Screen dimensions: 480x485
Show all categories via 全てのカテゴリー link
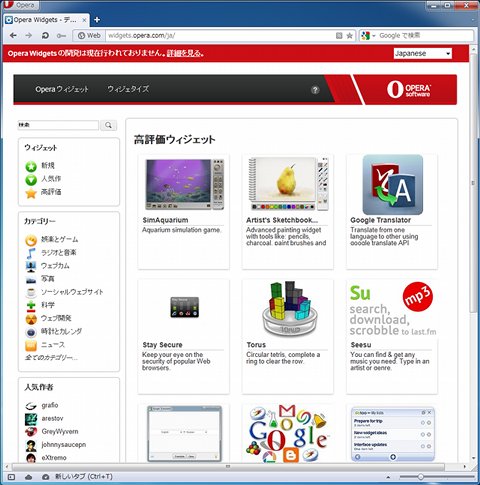(51, 358)
